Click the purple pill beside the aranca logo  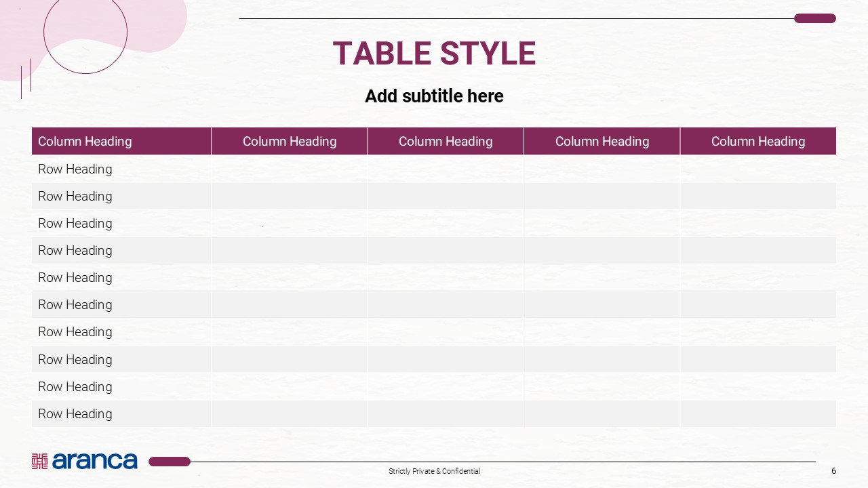pyautogui.click(x=170, y=462)
